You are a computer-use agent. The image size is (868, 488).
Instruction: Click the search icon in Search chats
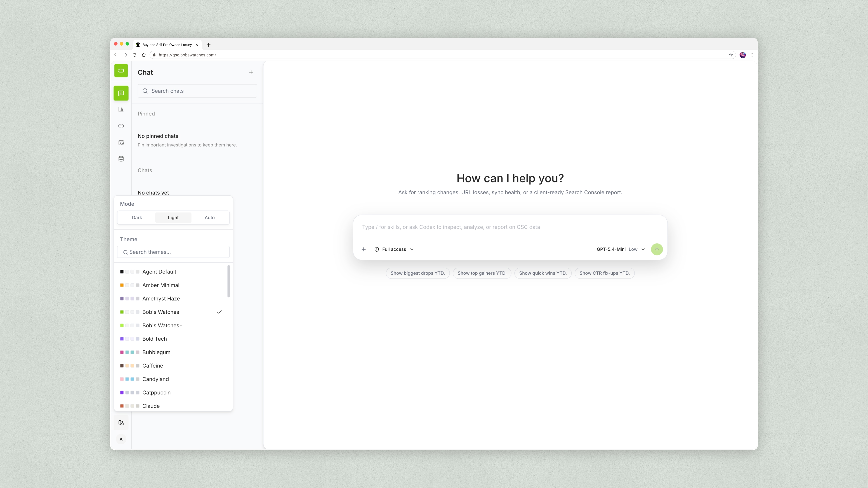coord(145,91)
